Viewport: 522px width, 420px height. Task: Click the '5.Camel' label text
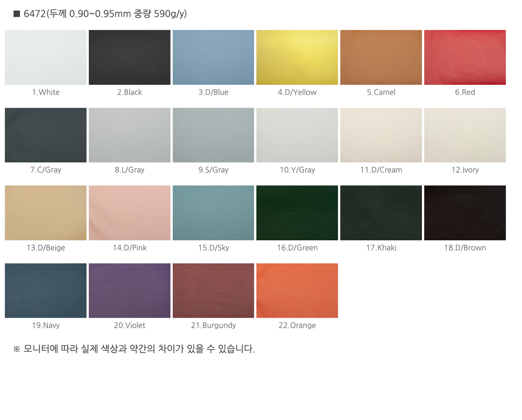click(381, 92)
